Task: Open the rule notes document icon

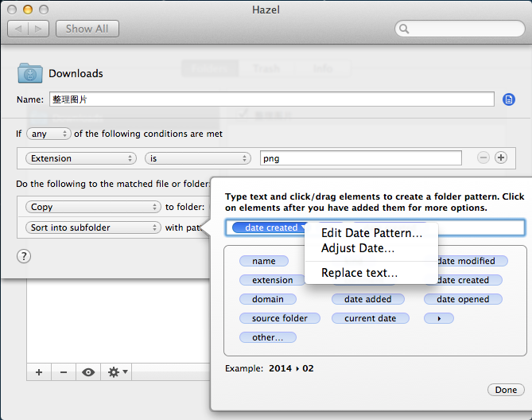Action: point(509,99)
